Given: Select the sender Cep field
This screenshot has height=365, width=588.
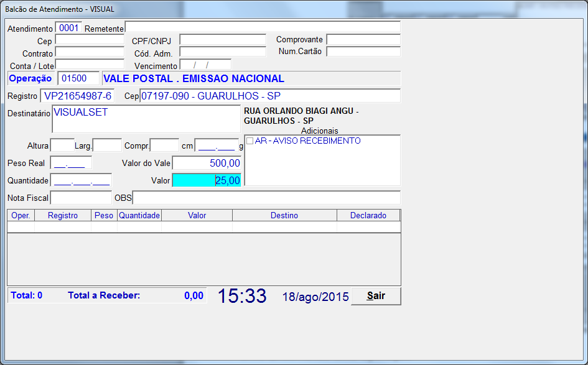Looking at the screenshot, I should pyautogui.click(x=90, y=40).
